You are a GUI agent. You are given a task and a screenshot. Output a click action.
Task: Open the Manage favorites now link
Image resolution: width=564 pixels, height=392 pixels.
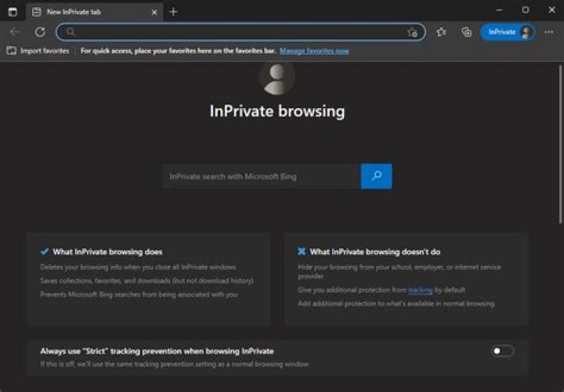[x=314, y=51]
